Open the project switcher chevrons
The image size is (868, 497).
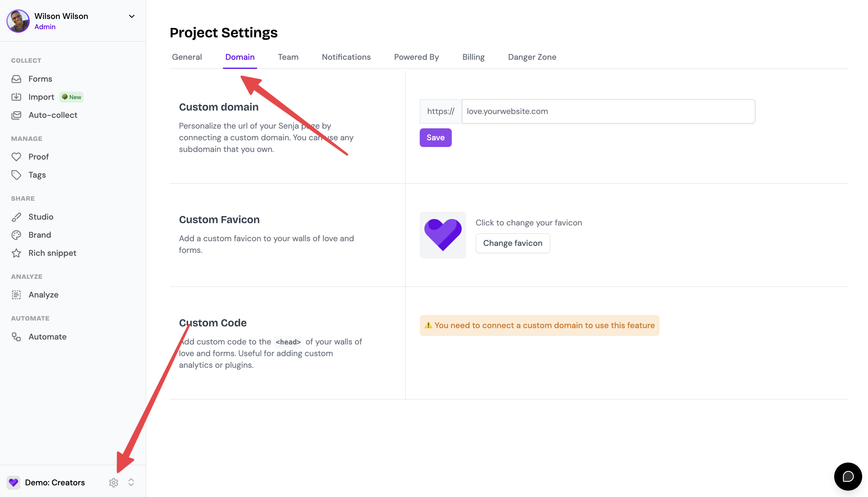(x=131, y=482)
